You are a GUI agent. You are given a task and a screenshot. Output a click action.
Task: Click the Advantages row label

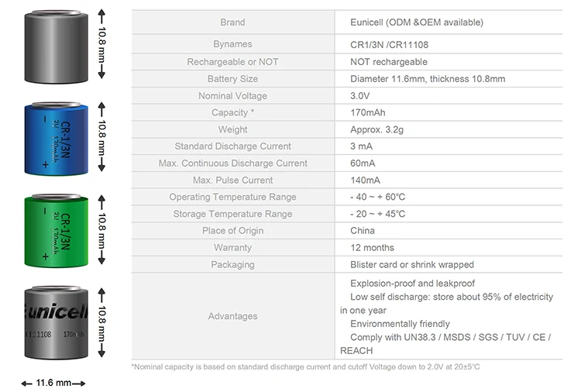[x=232, y=316]
